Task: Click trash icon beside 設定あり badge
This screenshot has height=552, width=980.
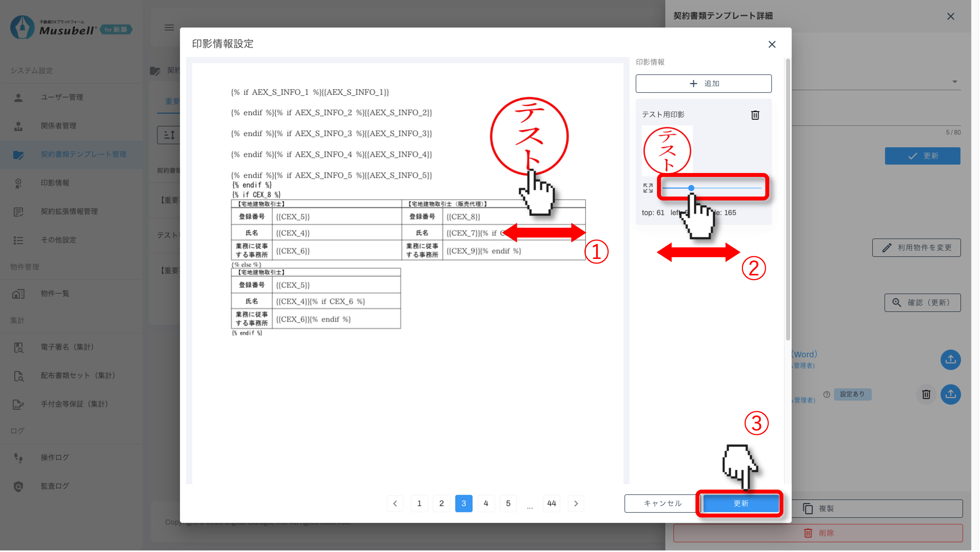Action: point(926,394)
